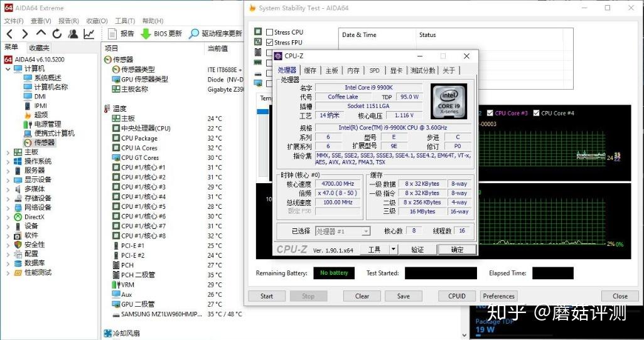Click the 报告 report toolbar button

[x=121, y=34]
